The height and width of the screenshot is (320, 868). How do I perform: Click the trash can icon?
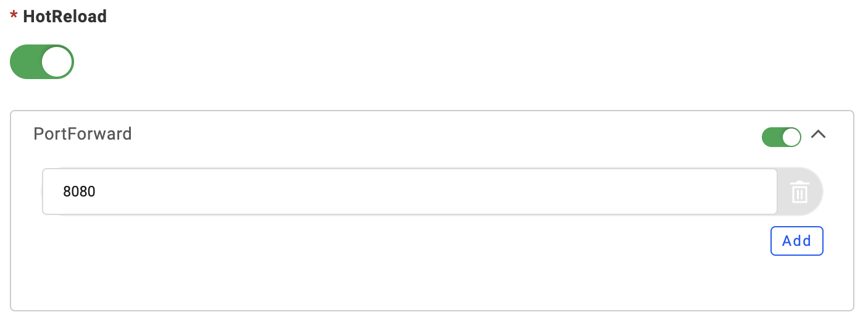pos(799,192)
